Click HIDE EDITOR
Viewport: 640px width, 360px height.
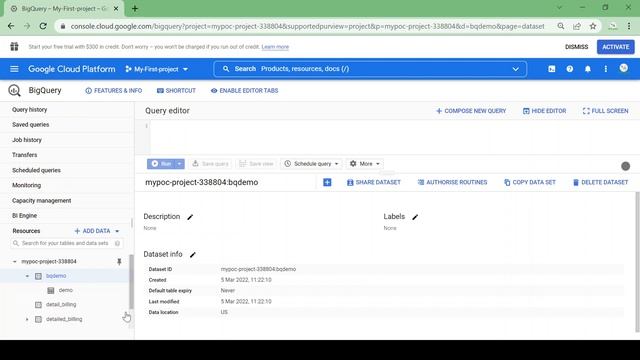click(x=544, y=111)
